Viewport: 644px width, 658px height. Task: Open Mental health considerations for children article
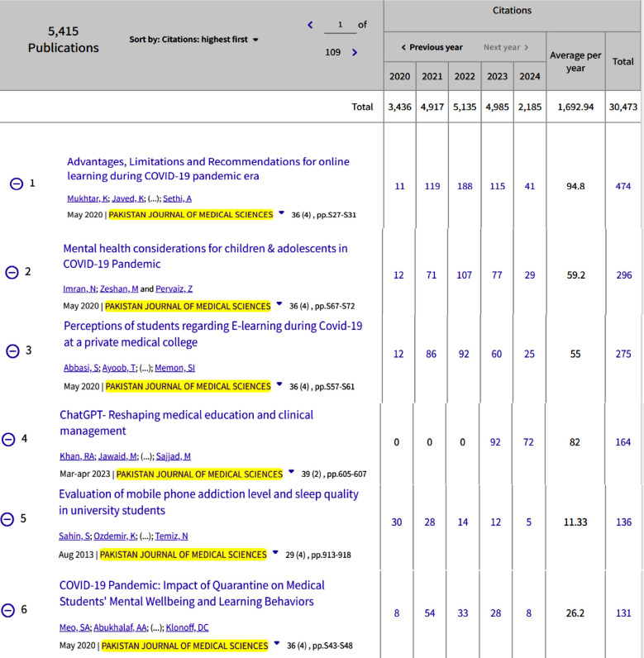click(205, 256)
